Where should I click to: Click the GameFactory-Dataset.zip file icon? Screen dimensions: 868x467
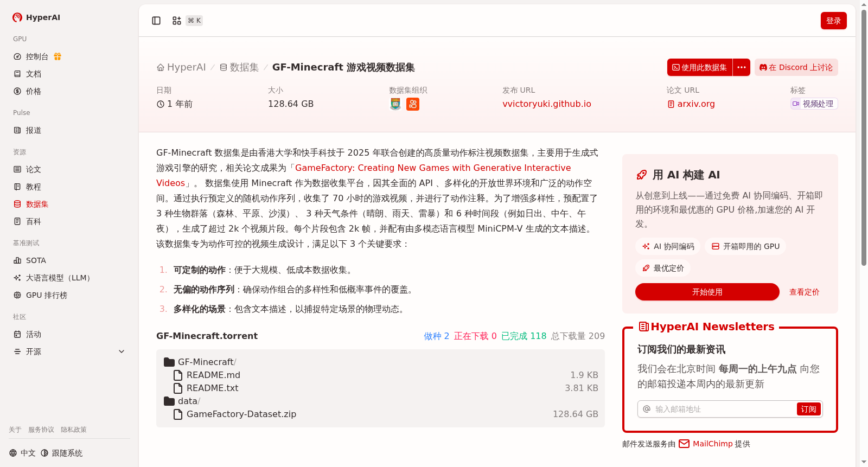pos(178,414)
